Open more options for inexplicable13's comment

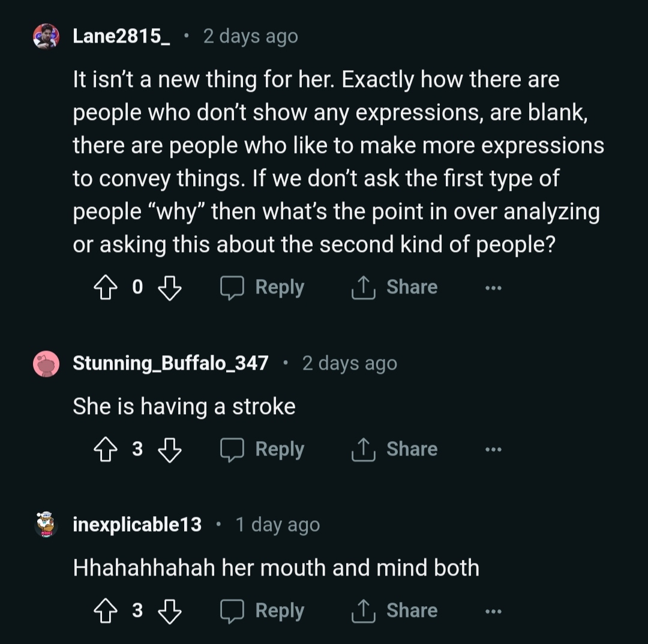click(493, 611)
